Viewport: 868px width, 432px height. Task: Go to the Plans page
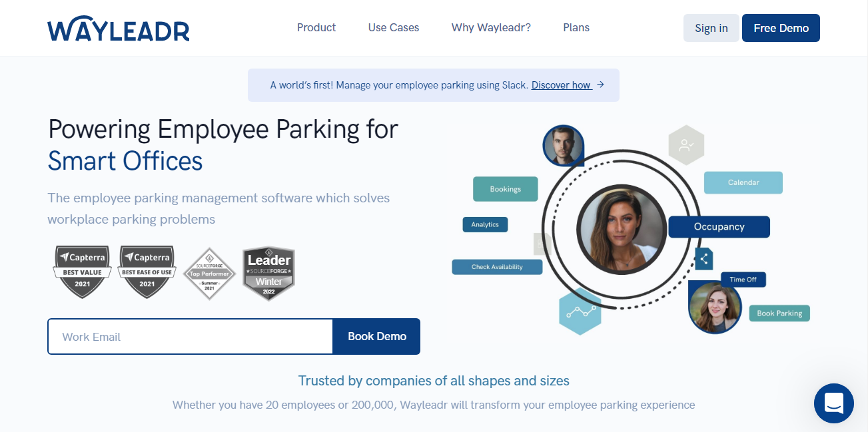[x=576, y=28]
